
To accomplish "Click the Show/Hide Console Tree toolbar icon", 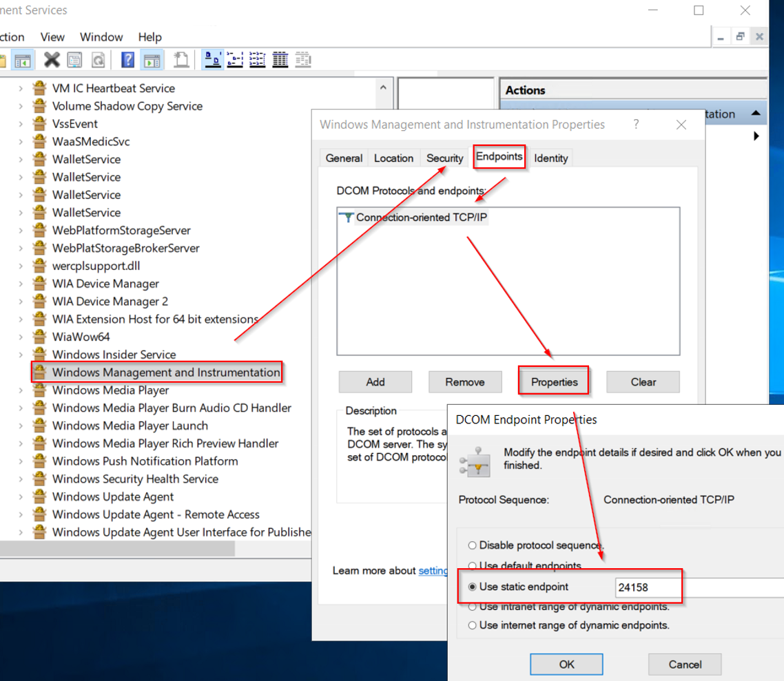I will point(23,61).
